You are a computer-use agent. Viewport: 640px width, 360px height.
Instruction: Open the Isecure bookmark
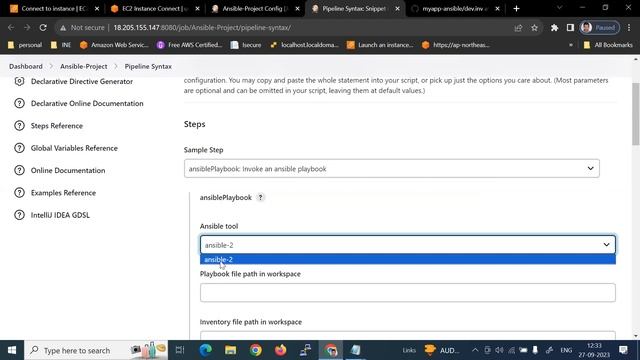[246, 45]
